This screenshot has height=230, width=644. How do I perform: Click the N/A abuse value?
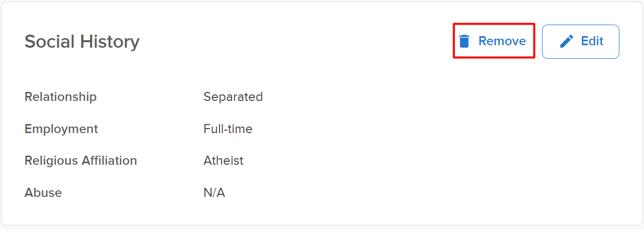point(214,193)
